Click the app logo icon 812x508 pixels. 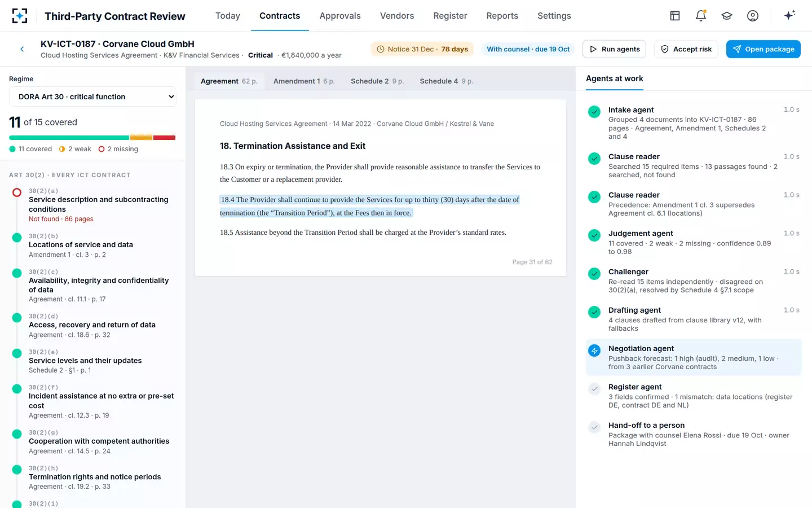click(x=20, y=16)
